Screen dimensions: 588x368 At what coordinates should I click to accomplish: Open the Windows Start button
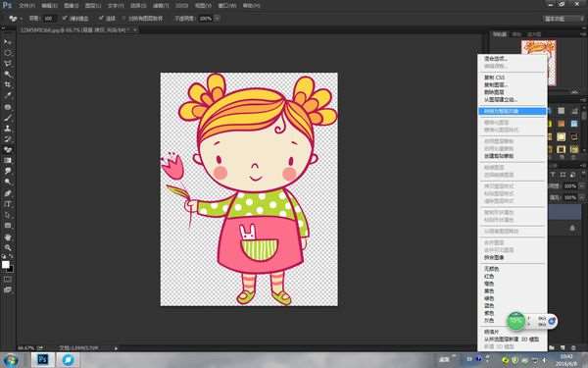point(11,360)
